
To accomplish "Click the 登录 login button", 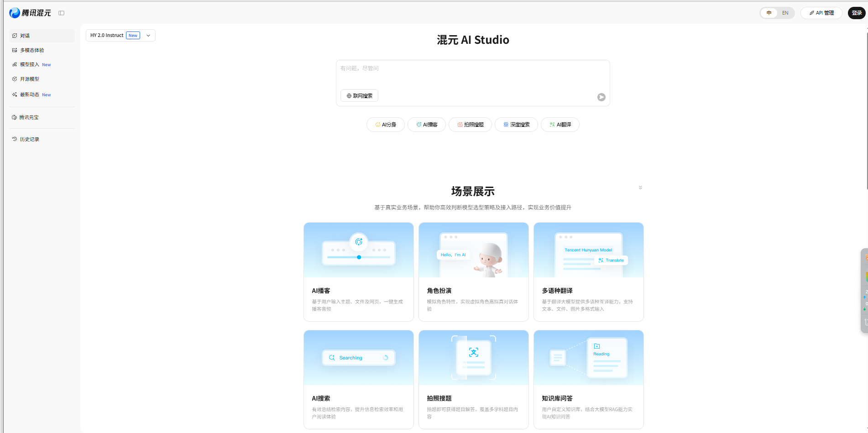I will tap(857, 13).
